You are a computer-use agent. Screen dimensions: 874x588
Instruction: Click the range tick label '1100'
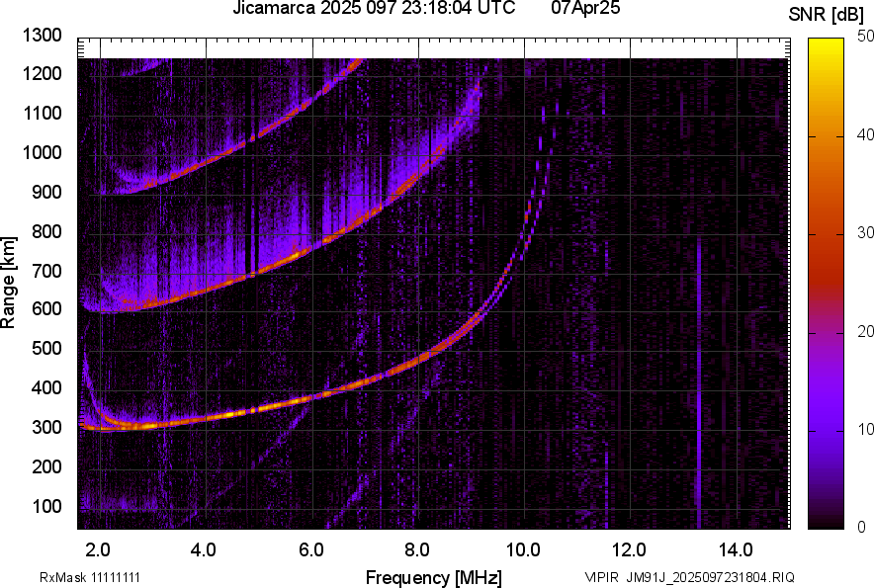tap(42, 113)
